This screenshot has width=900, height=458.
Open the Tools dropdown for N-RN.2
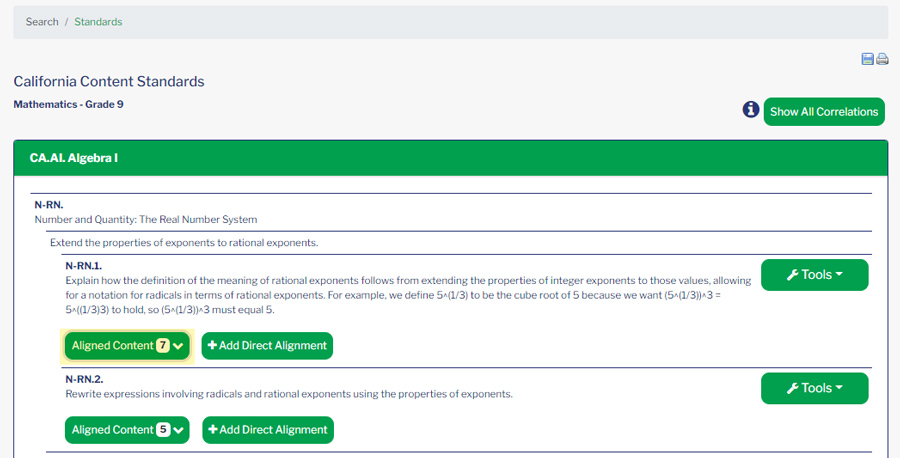(x=815, y=388)
